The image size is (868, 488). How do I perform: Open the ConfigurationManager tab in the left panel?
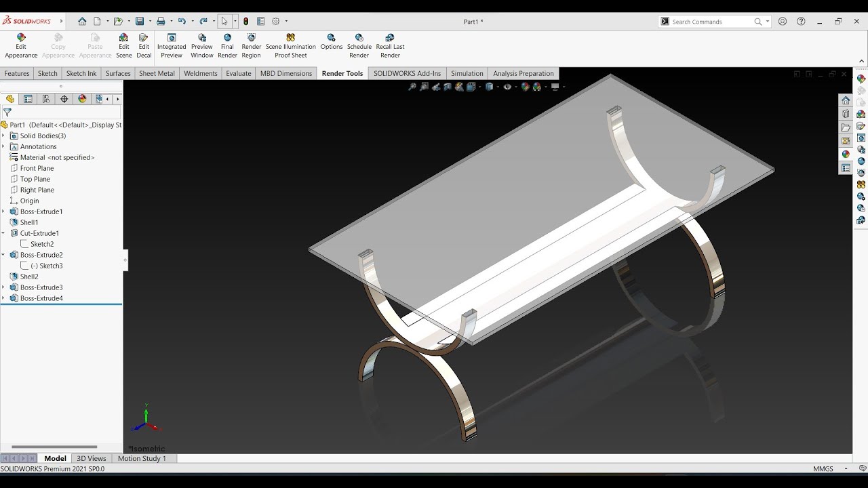pos(46,99)
